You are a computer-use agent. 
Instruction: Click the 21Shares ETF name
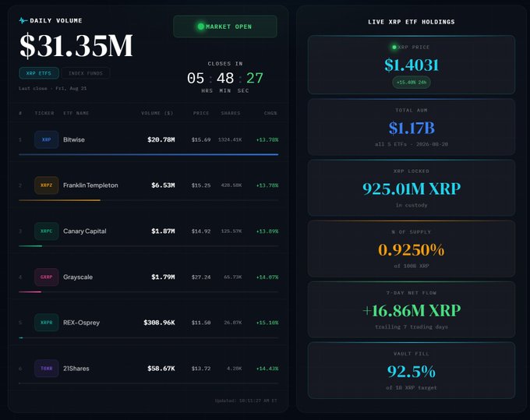76,369
